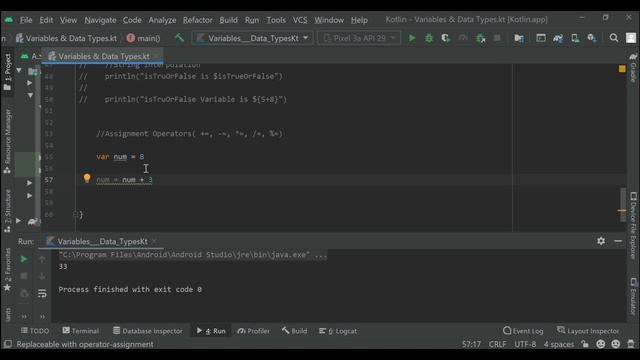Screen dimensions: 640x360
Task: Open the Build tool window
Action: [x=294, y=331]
